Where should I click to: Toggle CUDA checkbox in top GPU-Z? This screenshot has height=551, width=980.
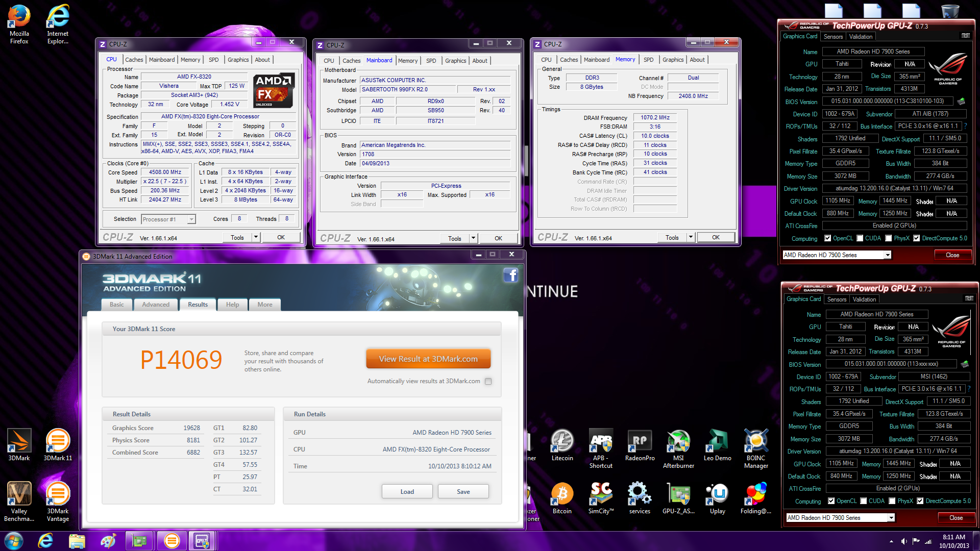tap(860, 238)
